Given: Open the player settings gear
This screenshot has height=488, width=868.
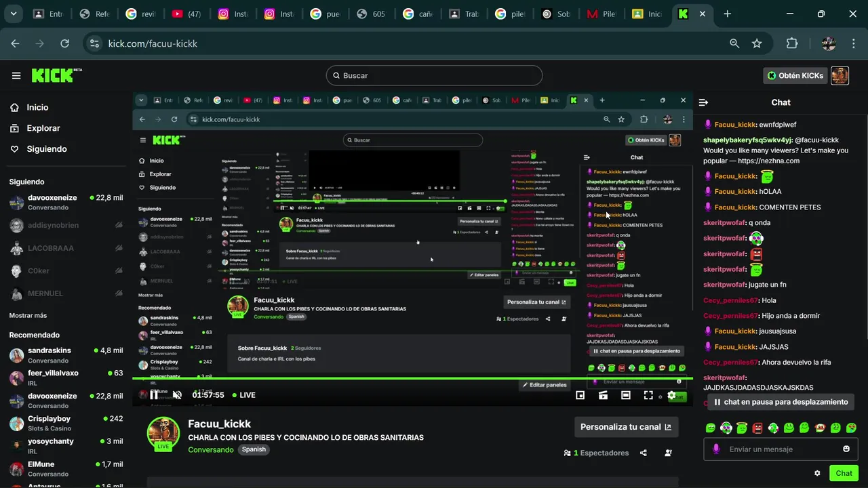Looking at the screenshot, I should point(671,395).
